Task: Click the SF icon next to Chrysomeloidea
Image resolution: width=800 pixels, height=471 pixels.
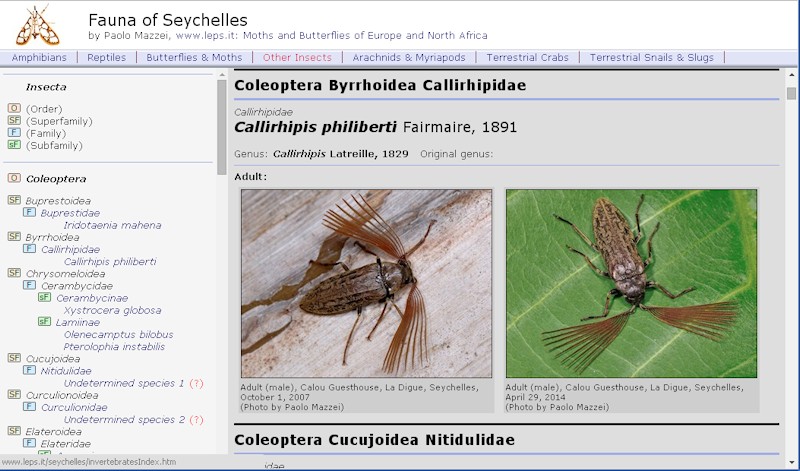Action: 14,273
